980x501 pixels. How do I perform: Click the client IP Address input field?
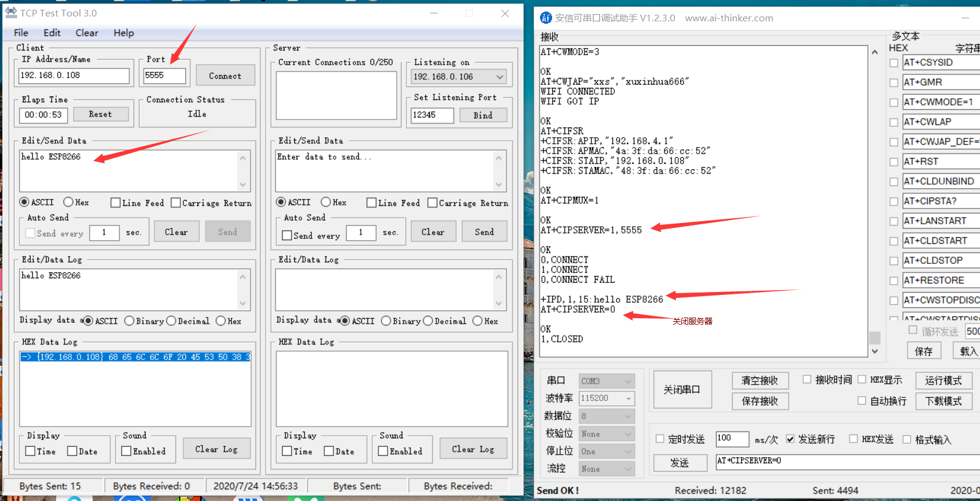click(x=74, y=76)
